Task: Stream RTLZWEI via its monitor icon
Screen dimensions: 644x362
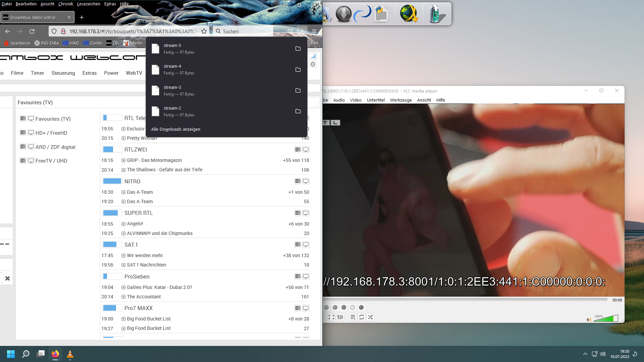Action: point(306,149)
